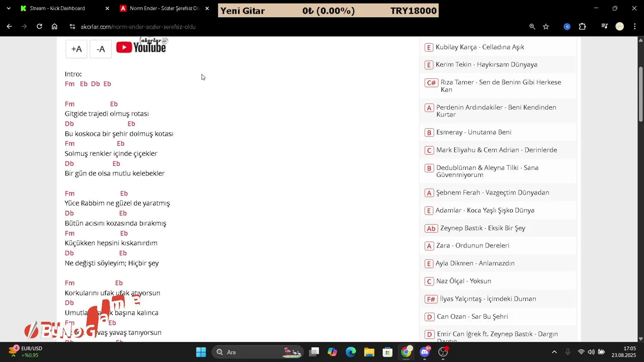
Task: Open Discord from taskbar
Action: coord(425,352)
